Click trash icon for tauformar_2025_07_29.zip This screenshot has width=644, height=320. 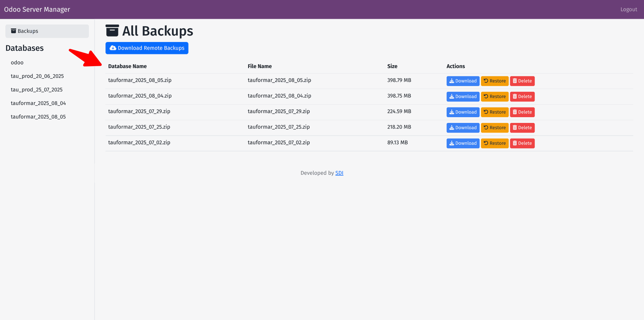click(x=515, y=112)
